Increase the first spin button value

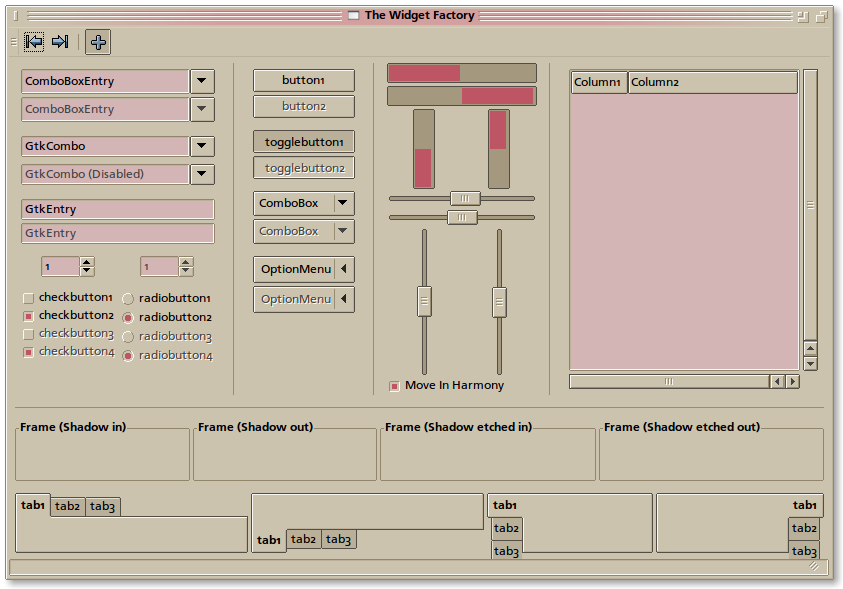87,262
